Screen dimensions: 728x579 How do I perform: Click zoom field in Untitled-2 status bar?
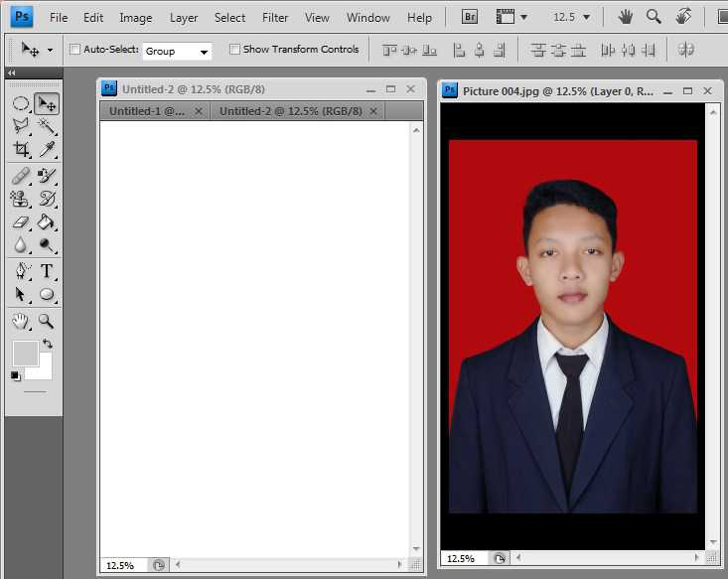(122, 565)
